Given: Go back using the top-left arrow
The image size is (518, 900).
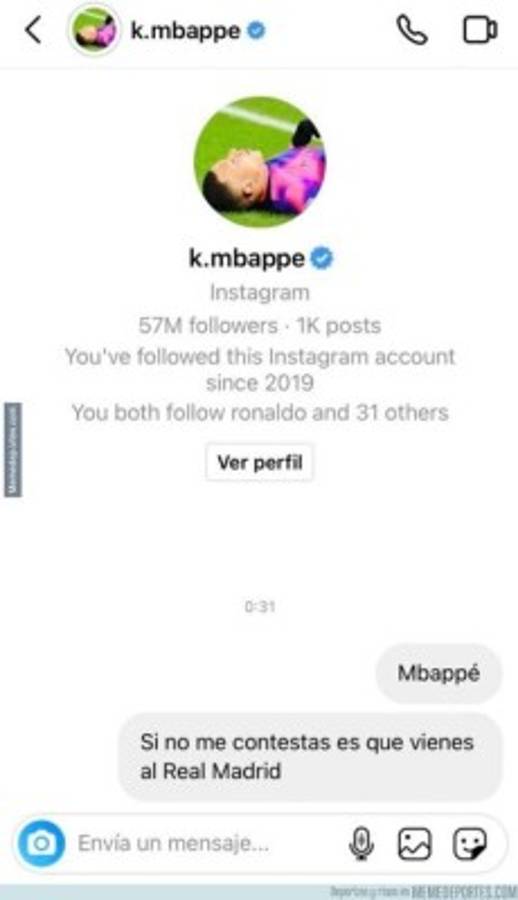Looking at the screenshot, I should pyautogui.click(x=33, y=30).
